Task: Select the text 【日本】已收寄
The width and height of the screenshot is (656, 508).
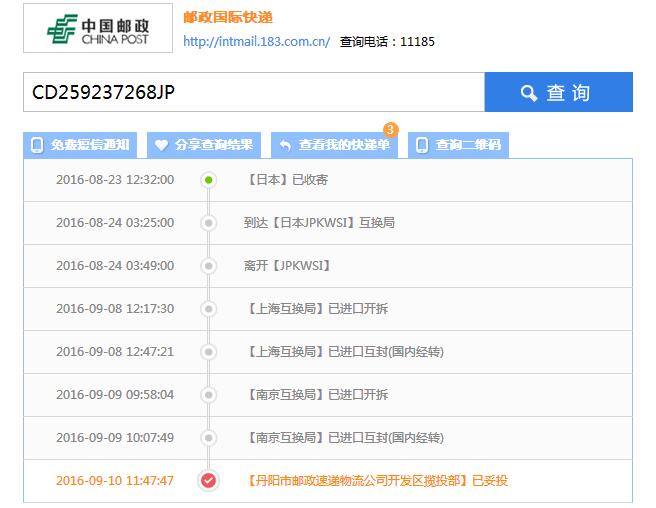Action: coord(286,180)
